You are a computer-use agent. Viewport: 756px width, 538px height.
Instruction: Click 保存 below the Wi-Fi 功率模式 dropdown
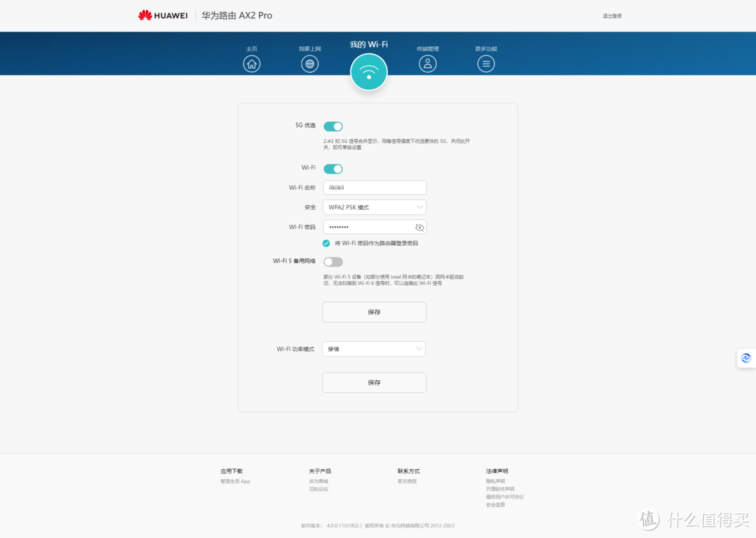click(374, 382)
